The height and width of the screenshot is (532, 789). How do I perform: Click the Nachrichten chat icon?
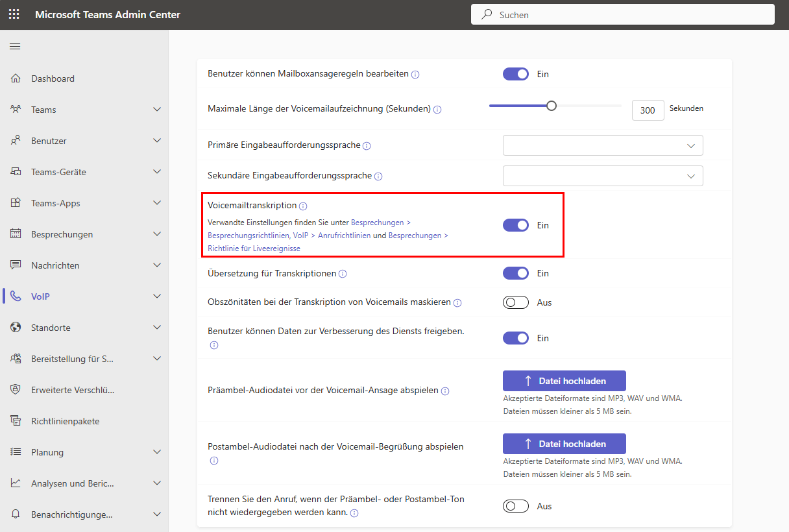pos(16,265)
